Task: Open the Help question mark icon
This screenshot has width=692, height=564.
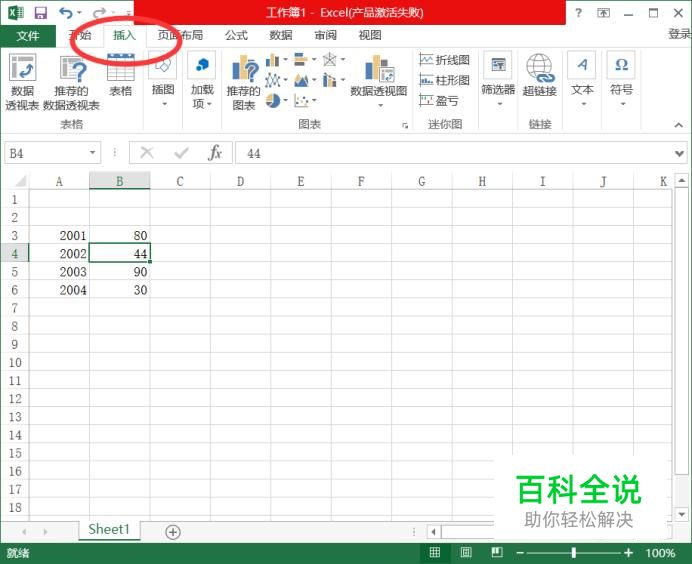Action: (578, 13)
